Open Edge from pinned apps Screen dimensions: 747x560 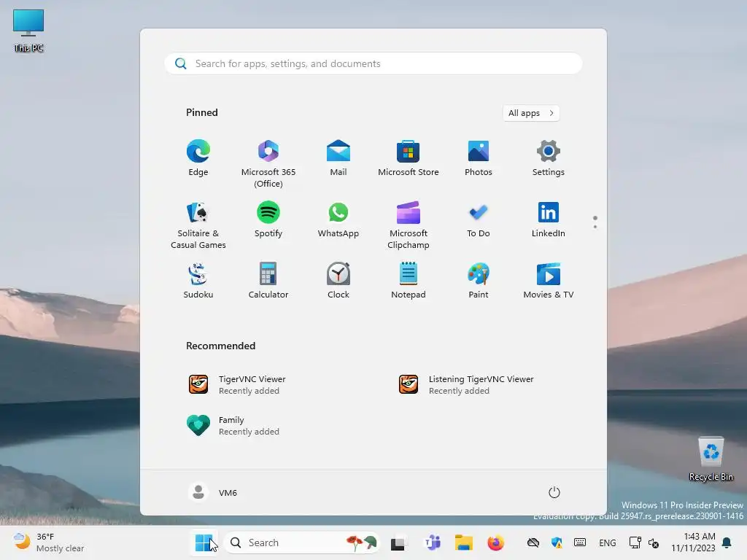[198, 158]
